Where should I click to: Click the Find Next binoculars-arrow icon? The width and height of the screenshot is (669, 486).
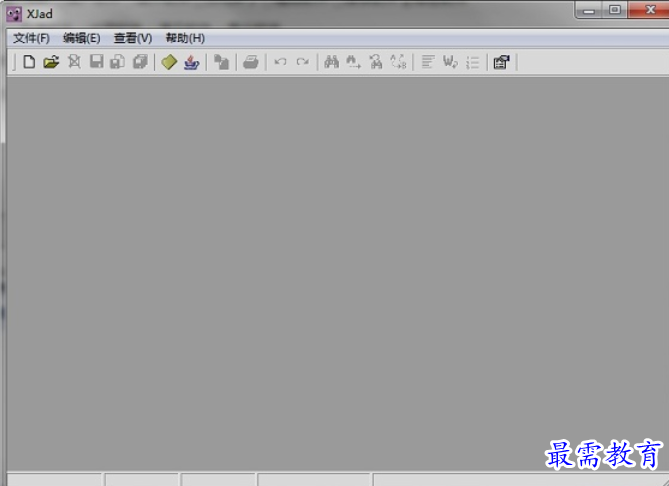coord(353,62)
